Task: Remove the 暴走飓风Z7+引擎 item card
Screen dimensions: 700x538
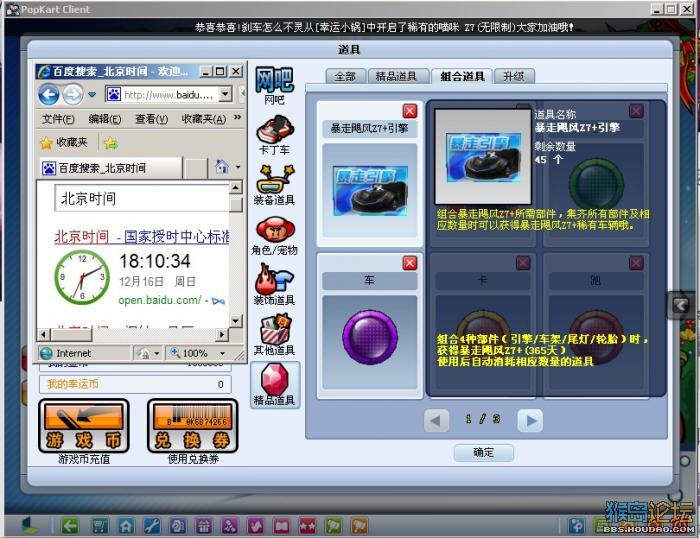Action: pyautogui.click(x=410, y=111)
